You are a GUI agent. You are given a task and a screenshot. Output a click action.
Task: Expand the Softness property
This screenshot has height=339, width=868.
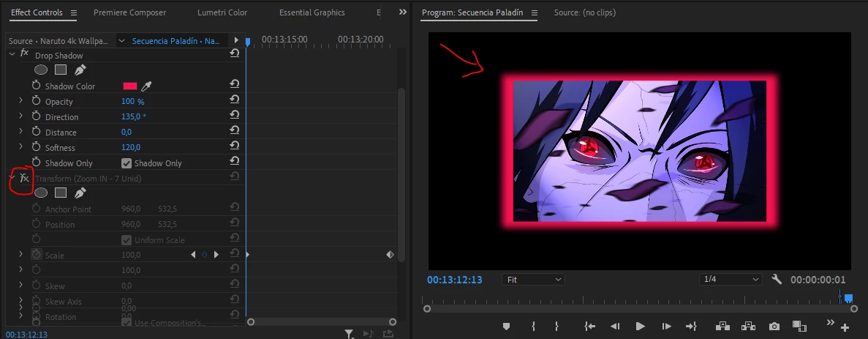pyautogui.click(x=20, y=146)
